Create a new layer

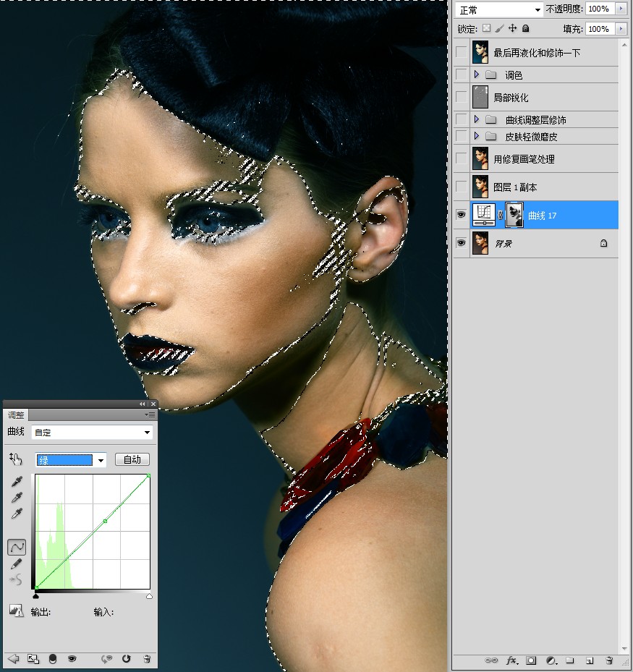pyautogui.click(x=590, y=660)
